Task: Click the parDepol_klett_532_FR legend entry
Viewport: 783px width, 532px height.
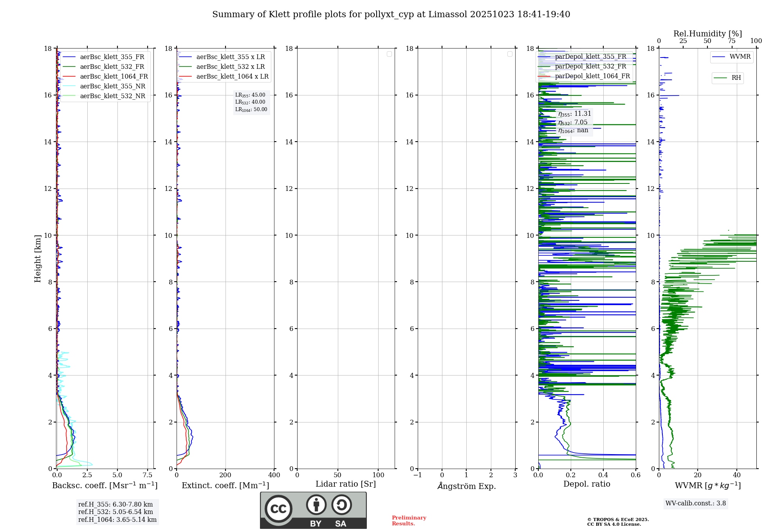Action: (590, 66)
